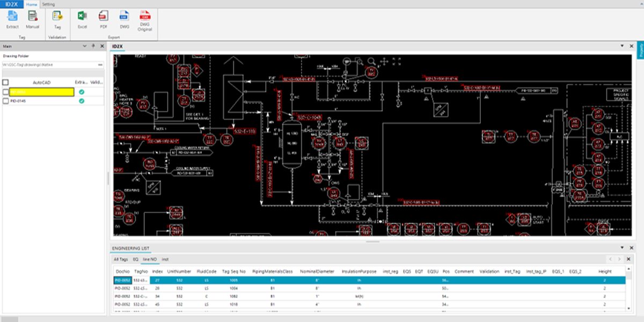The image size is (644, 322).
Task: Click the ID2X application button
Action: 12,4
